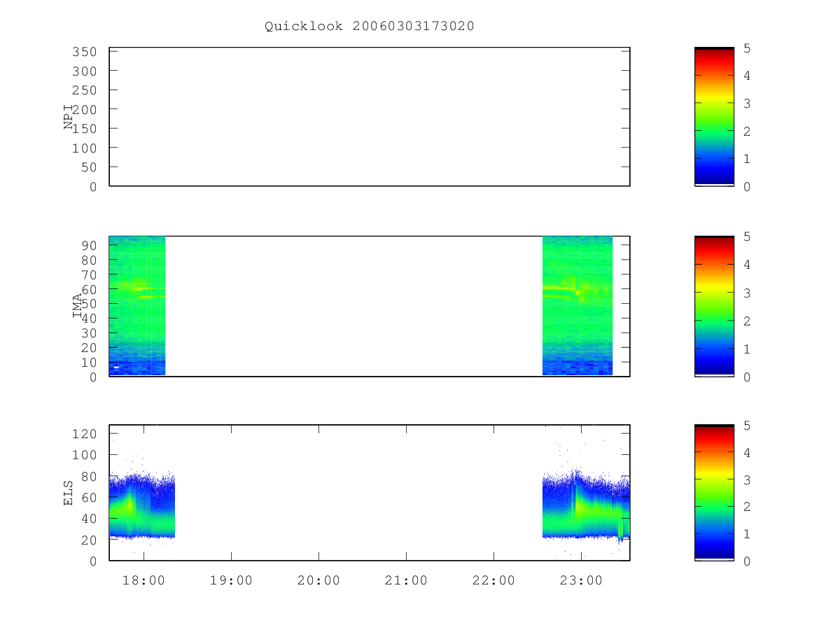Click the 90 tick on IMA axis
Image resolution: width=840 pixels, height=630 pixels.
(89, 245)
